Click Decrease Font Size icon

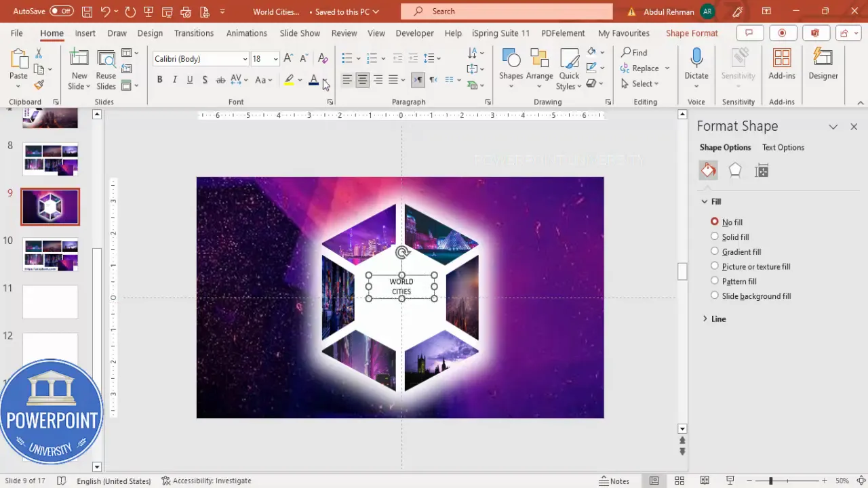(302, 59)
